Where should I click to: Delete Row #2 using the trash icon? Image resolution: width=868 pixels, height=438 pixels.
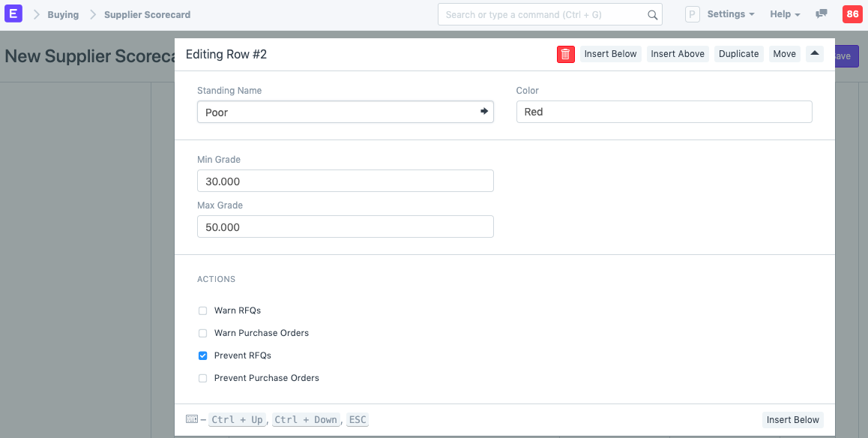pyautogui.click(x=566, y=54)
